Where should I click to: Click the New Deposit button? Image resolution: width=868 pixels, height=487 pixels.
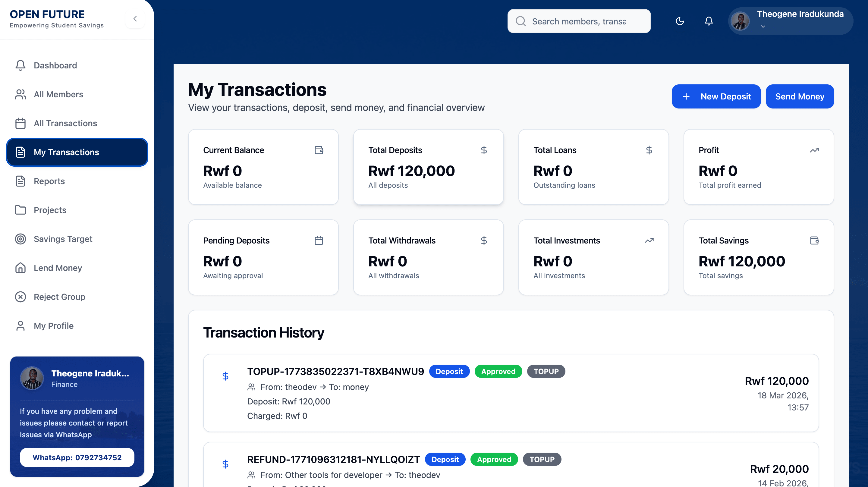click(x=716, y=96)
